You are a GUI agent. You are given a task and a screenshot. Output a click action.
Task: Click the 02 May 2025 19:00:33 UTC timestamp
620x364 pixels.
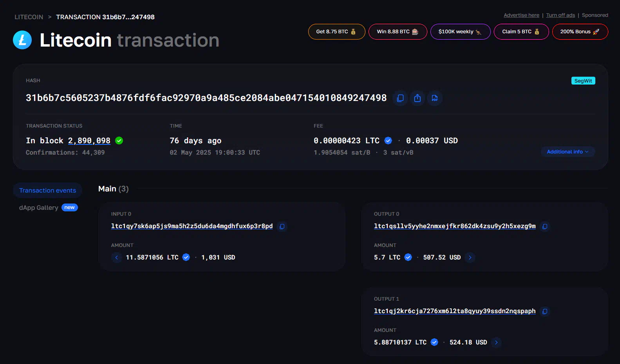click(215, 152)
